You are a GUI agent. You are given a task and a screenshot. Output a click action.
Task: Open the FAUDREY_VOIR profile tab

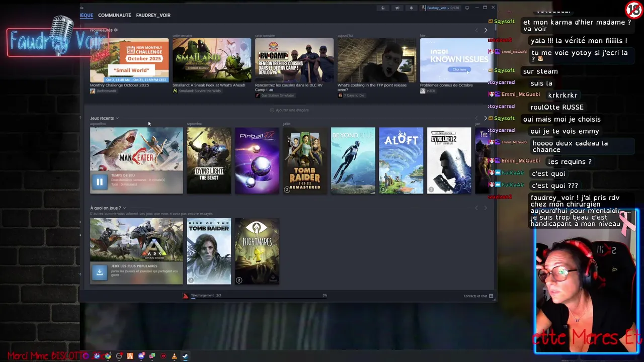[x=153, y=15]
